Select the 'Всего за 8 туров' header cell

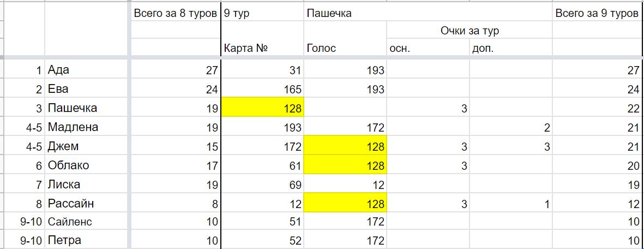175,13
